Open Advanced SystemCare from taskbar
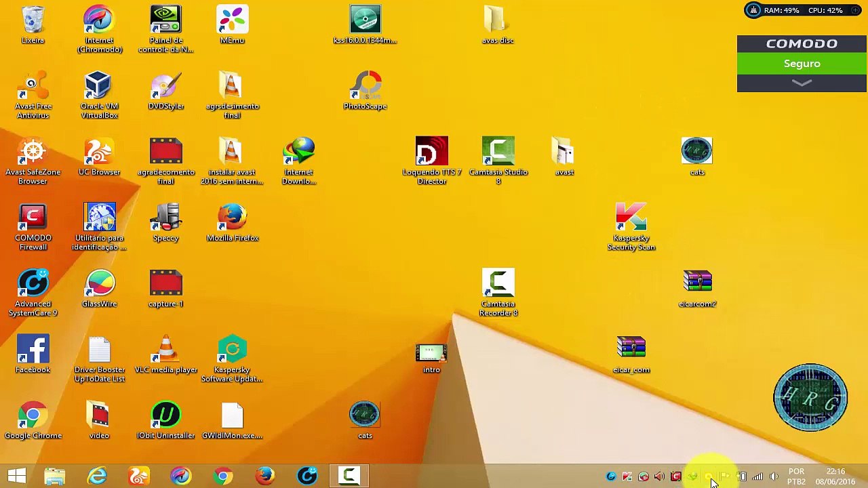This screenshot has width=868, height=488. pos(307,476)
